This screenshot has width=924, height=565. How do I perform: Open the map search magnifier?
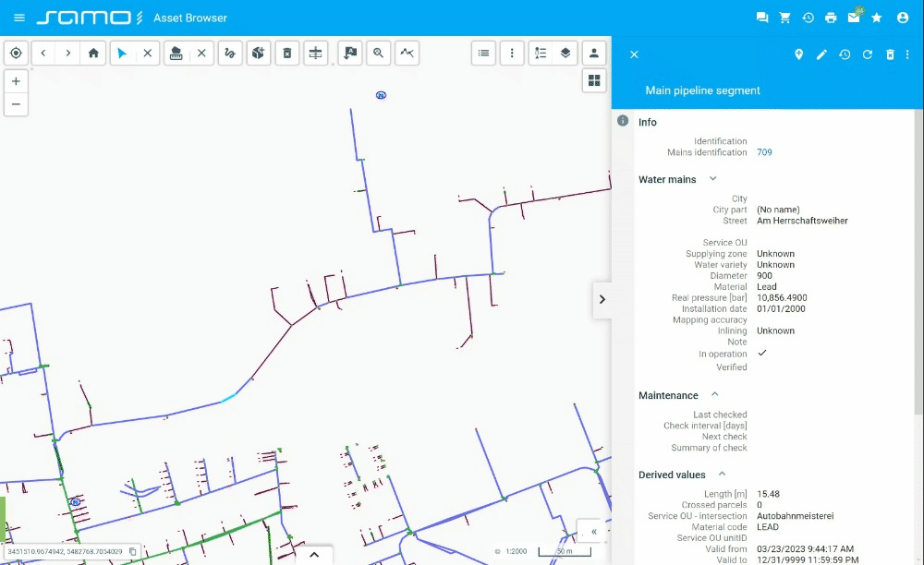point(378,53)
